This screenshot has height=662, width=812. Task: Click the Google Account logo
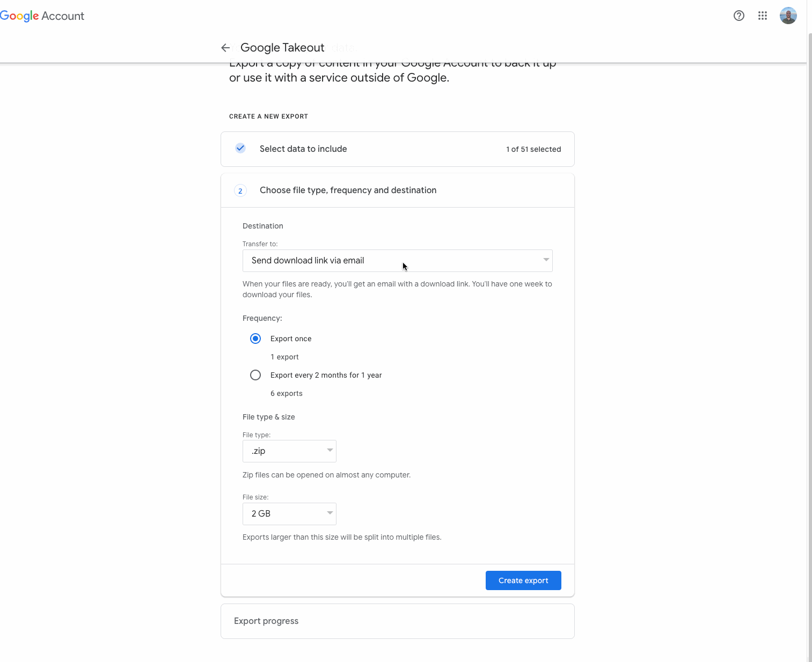click(x=42, y=16)
